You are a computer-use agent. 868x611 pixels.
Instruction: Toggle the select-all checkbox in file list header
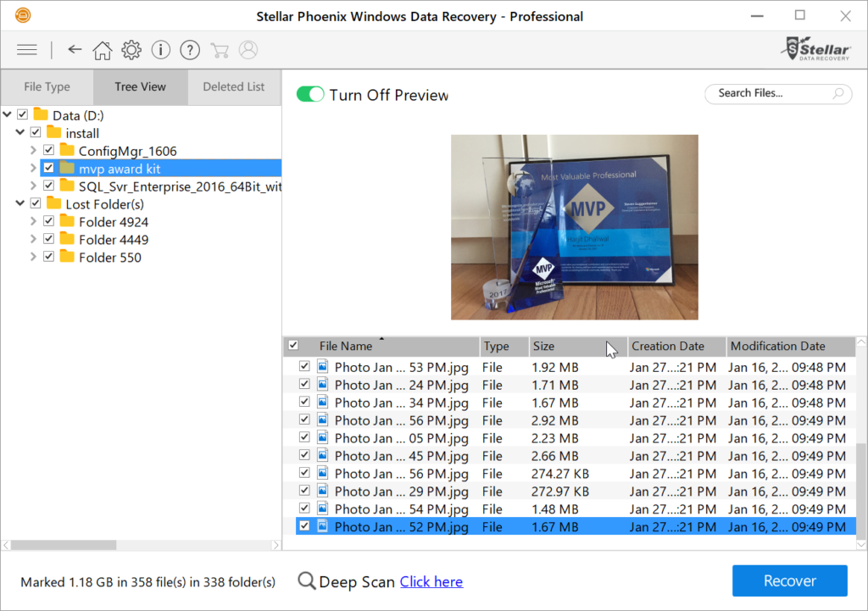tap(293, 346)
